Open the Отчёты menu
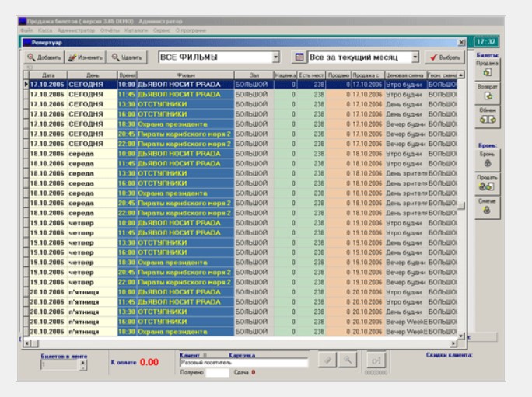This screenshot has width=532, height=397. point(110,30)
